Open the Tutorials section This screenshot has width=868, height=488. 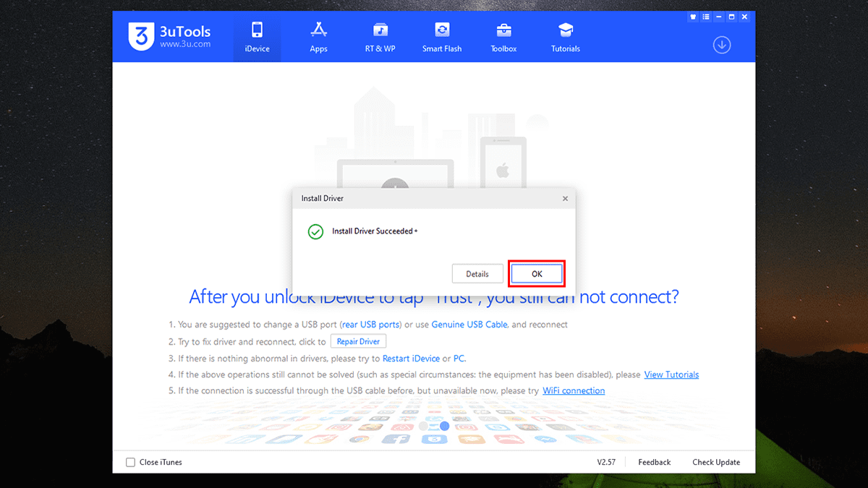coord(565,36)
